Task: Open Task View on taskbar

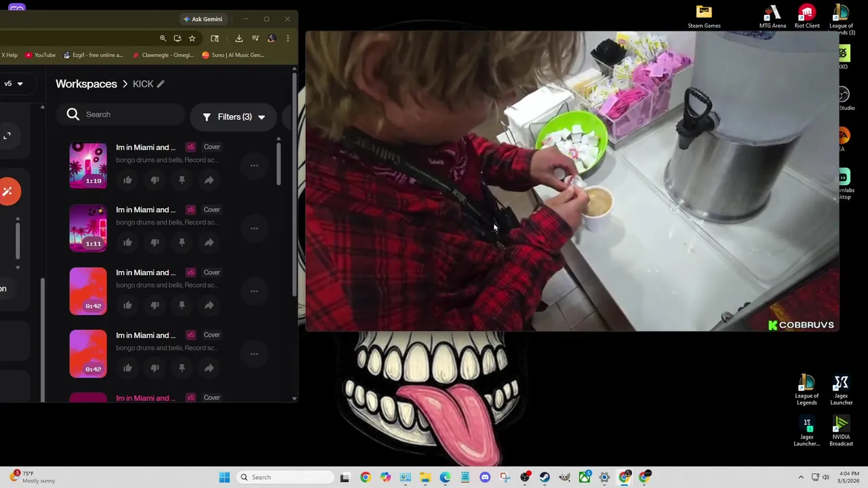Action: tap(344, 477)
